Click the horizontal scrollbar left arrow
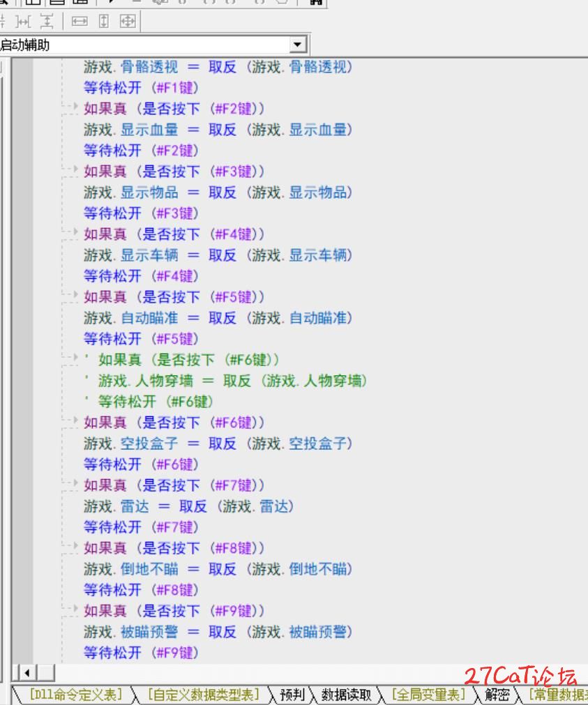The width and height of the screenshot is (588, 705). [x=27, y=673]
